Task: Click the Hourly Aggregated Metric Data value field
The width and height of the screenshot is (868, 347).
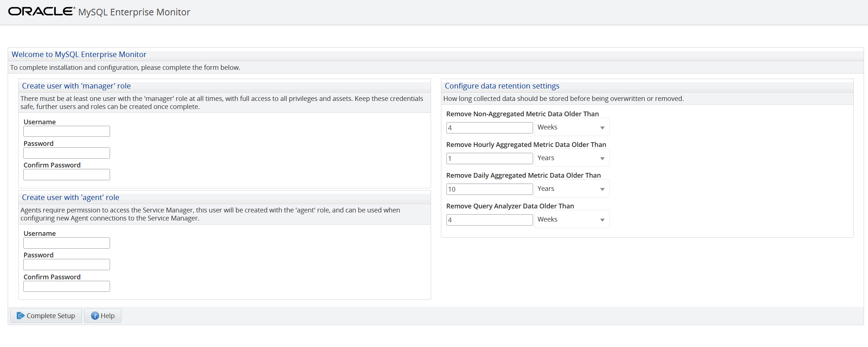Action: pyautogui.click(x=490, y=158)
